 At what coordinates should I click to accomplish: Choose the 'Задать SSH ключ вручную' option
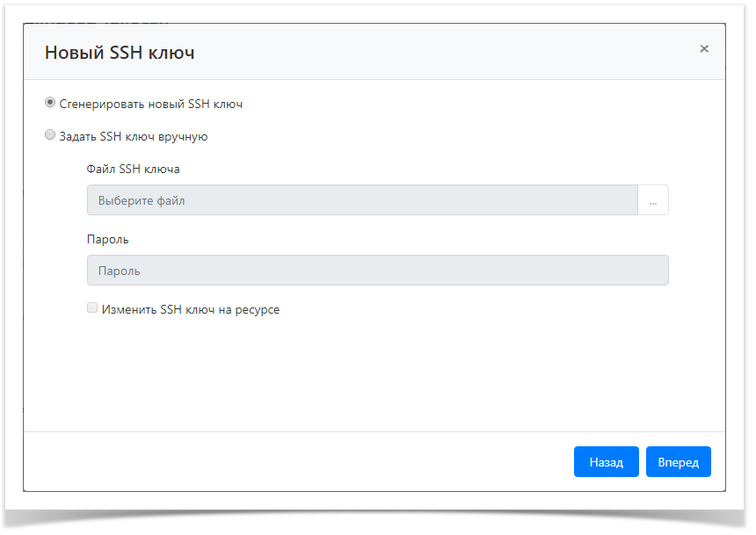pyautogui.click(x=50, y=135)
